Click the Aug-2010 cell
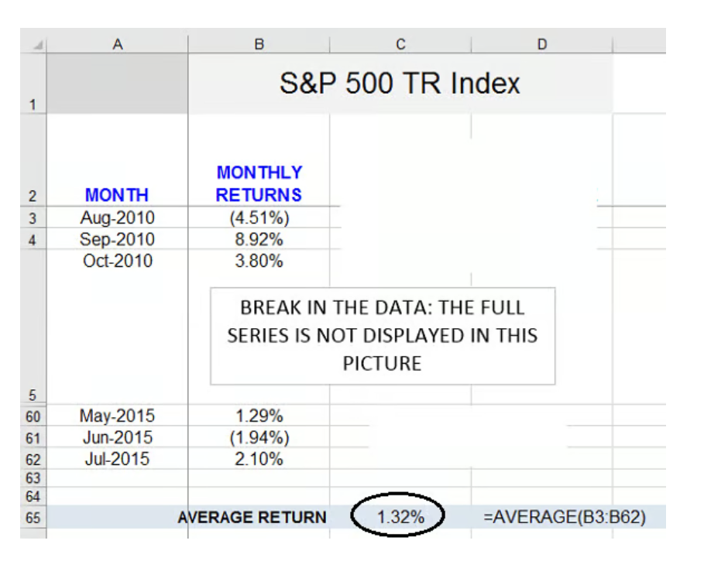This screenshot has width=728, height=585. pos(117,218)
